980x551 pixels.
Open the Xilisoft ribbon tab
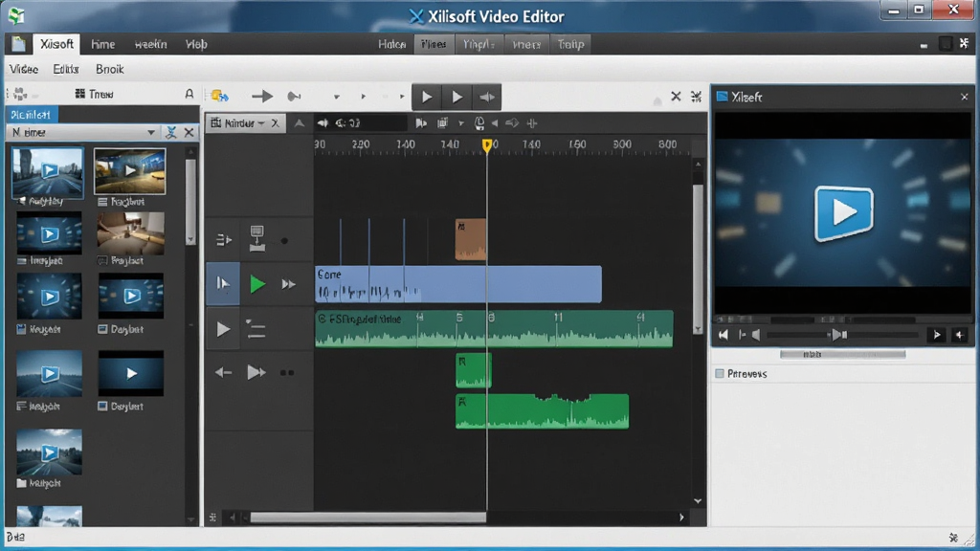pyautogui.click(x=56, y=44)
